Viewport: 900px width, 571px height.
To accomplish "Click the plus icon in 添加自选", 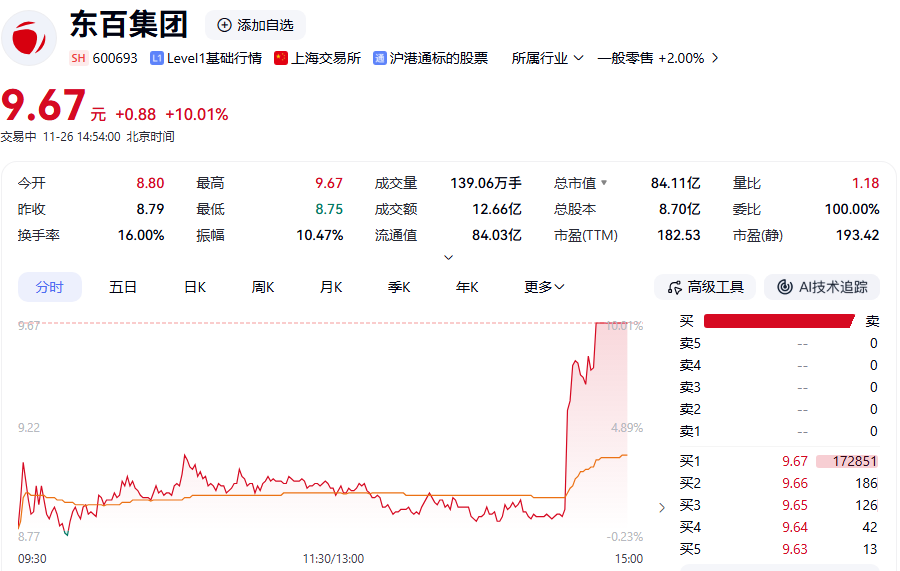I will tap(224, 25).
